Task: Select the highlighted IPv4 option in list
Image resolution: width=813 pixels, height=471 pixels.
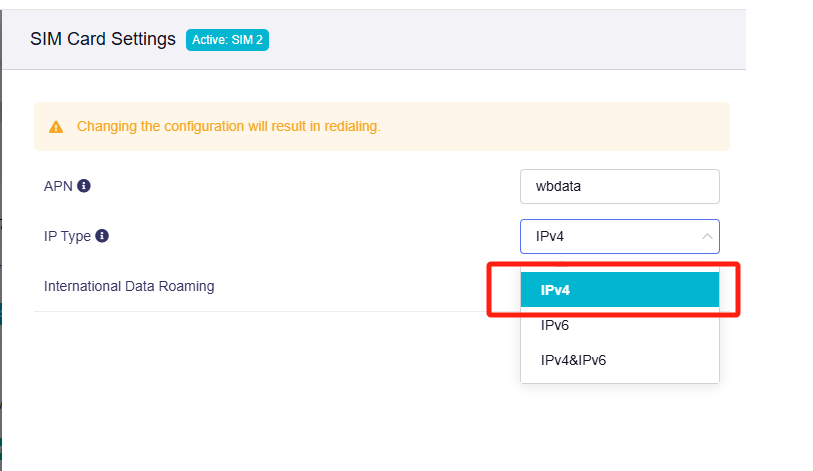Action: 619,290
